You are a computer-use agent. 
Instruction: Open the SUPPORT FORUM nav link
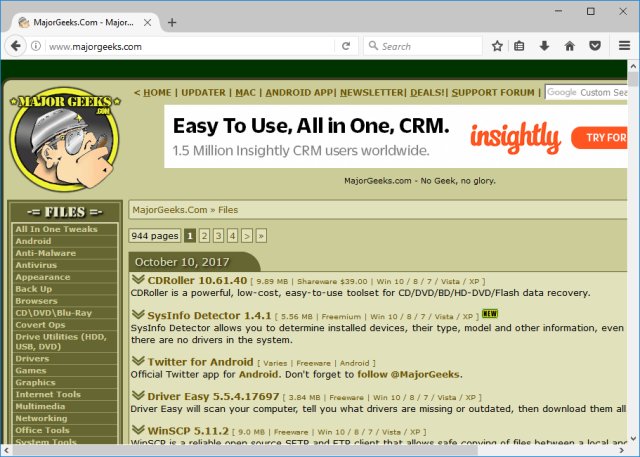(x=492, y=93)
